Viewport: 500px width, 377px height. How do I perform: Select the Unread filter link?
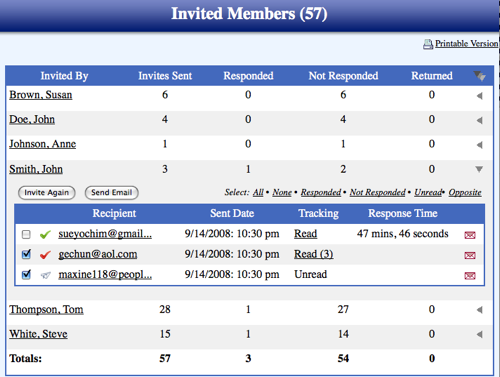[428, 192]
